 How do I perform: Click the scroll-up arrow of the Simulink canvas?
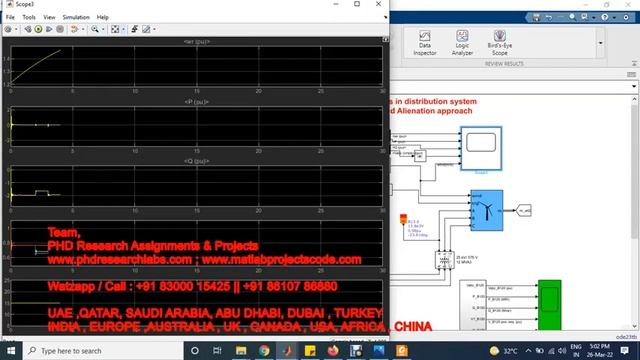(x=634, y=99)
